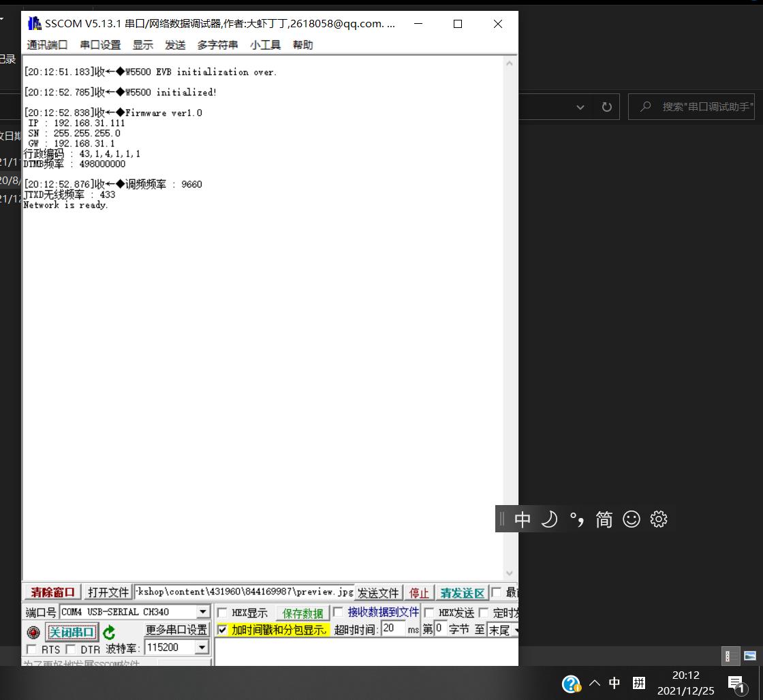Screen dimensions: 763x700
Task: Click the 'GW : 192.168.31.1' log line
Action: click(72, 144)
